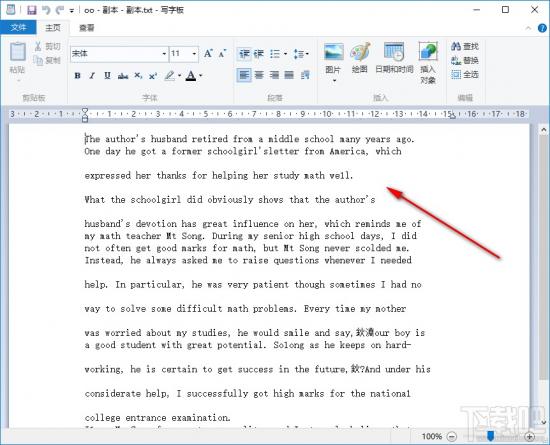Open the text color dropdown arrow
Viewport: 550px width, 445px height.
[200, 75]
